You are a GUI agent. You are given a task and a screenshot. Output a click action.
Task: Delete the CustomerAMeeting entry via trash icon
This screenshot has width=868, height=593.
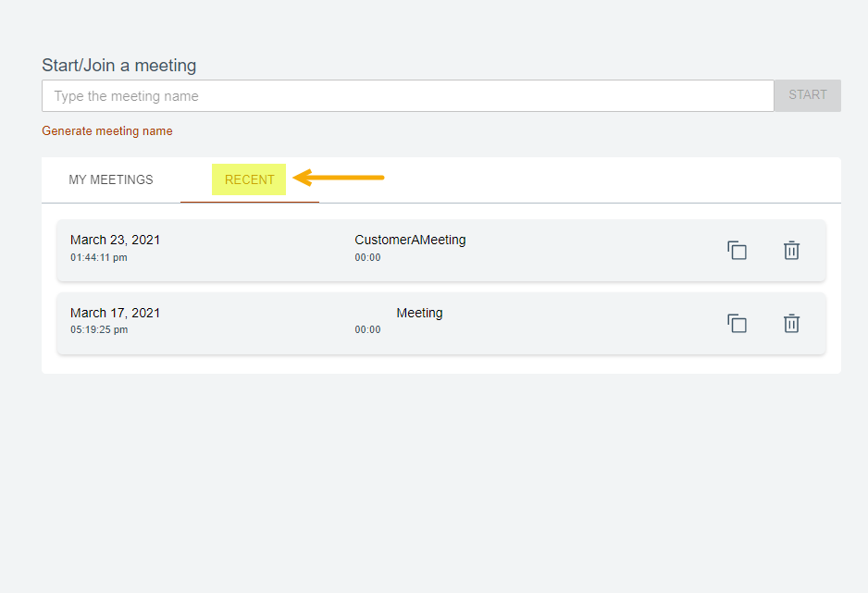tap(791, 251)
